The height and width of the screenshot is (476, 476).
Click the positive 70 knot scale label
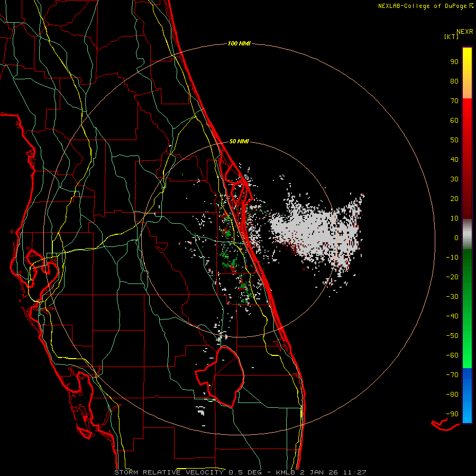[454, 101]
